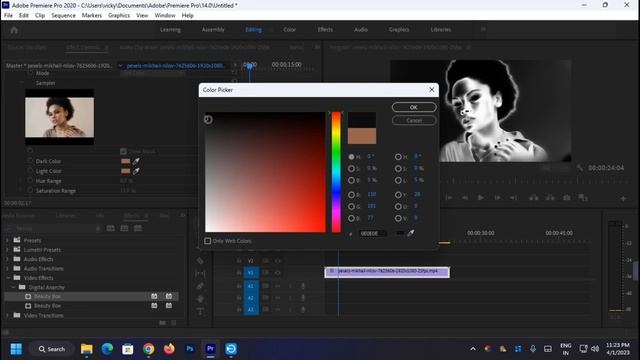Expand the Lumetri Presets folder
640x360 pixels.
tap(7, 250)
